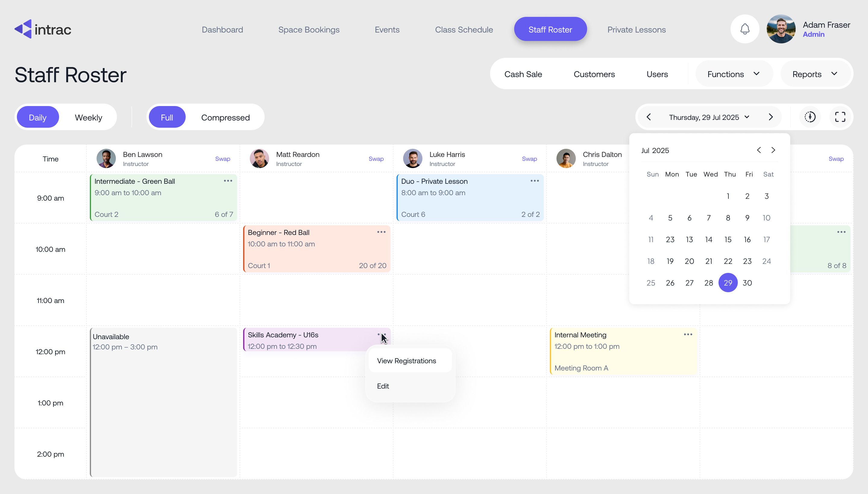Click the current-time clock icon

[810, 117]
